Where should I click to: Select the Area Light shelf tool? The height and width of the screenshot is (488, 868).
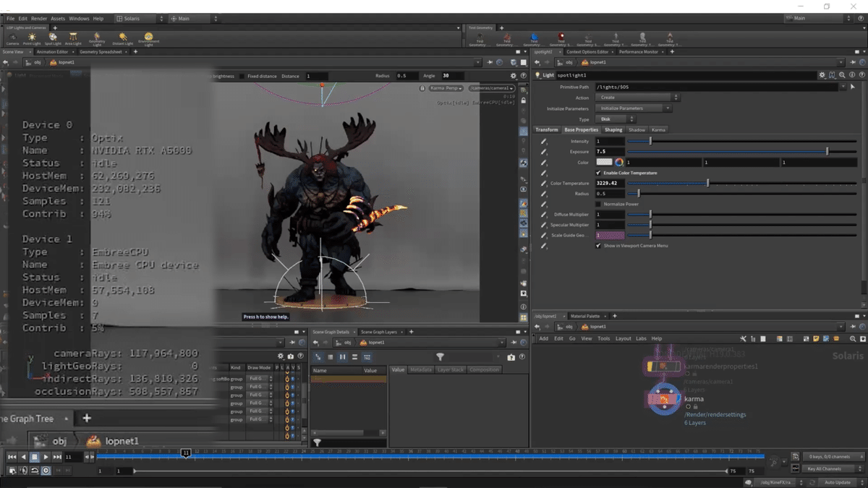(x=74, y=38)
